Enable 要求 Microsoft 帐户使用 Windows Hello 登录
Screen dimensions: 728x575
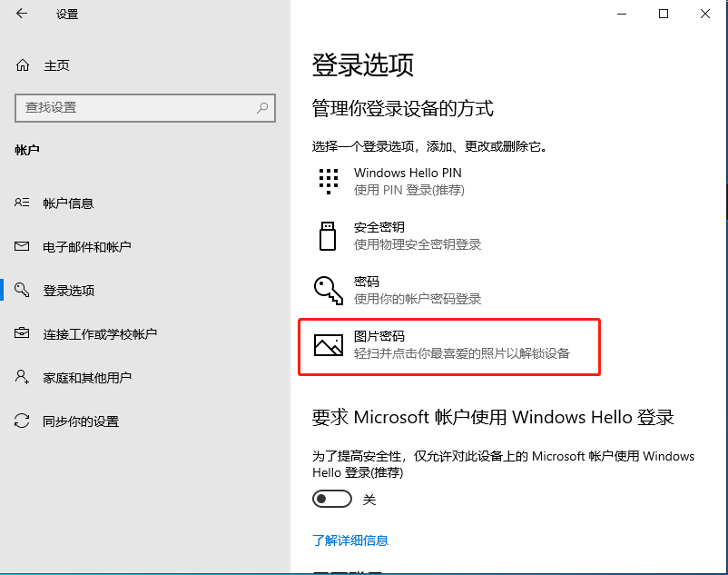coord(331,498)
